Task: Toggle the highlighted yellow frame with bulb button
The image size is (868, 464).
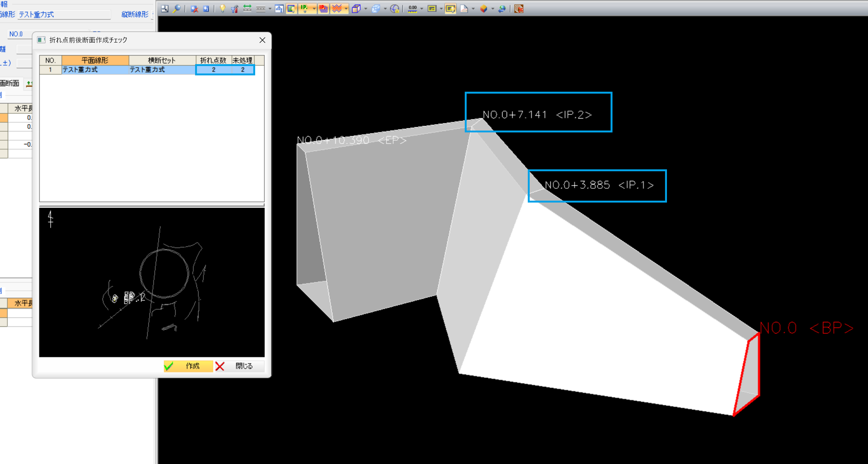Action: [450, 9]
